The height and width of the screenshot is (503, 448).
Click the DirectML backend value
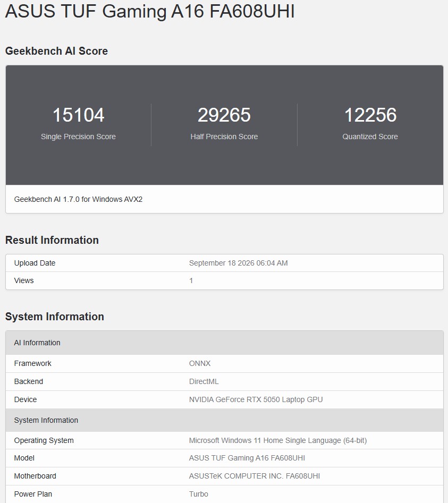[204, 381]
